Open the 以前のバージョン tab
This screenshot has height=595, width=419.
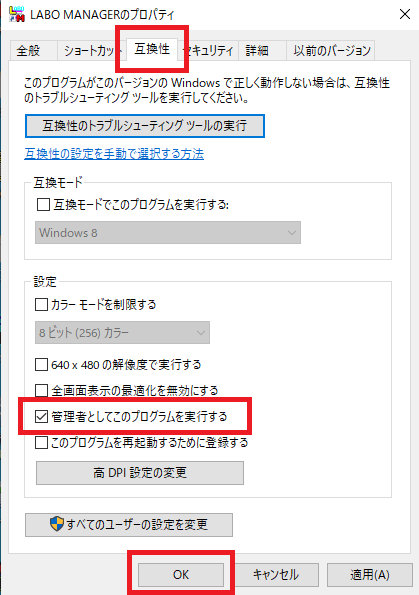pyautogui.click(x=331, y=50)
